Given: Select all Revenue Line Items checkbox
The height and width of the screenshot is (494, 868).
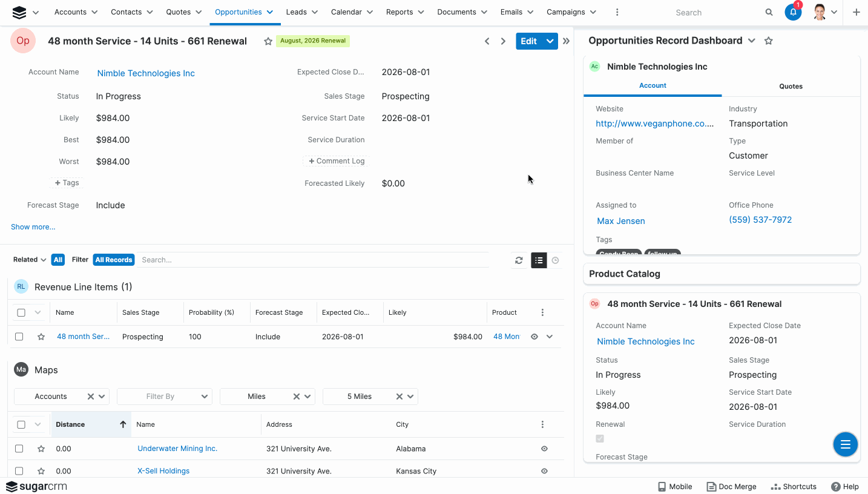Looking at the screenshot, I should [21, 312].
